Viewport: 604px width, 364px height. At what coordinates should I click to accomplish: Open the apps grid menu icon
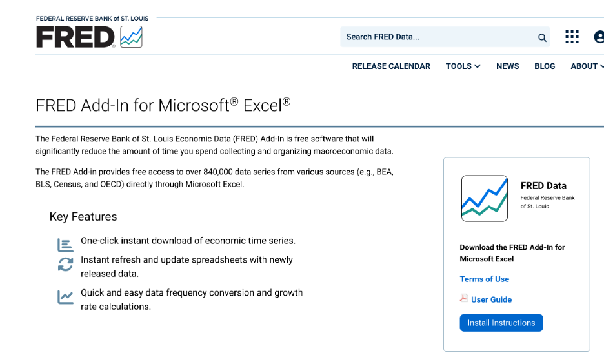point(572,37)
